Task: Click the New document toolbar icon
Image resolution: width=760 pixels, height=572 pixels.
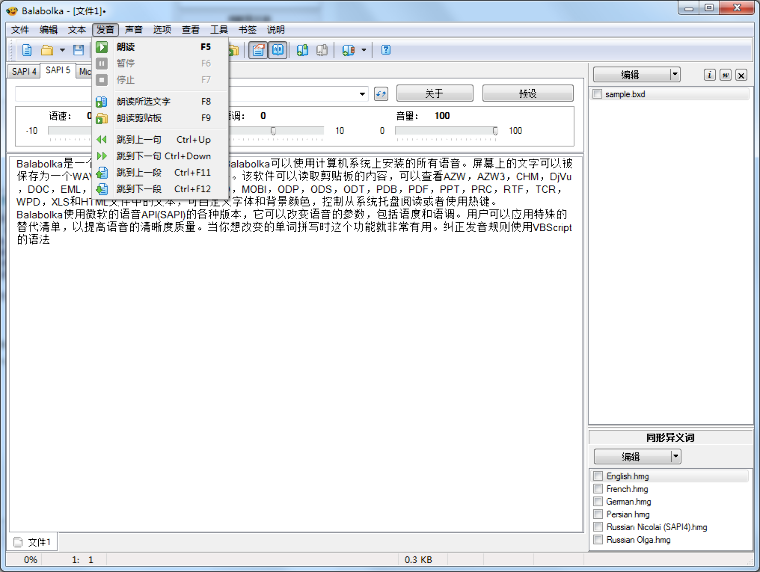Action: pos(27,50)
